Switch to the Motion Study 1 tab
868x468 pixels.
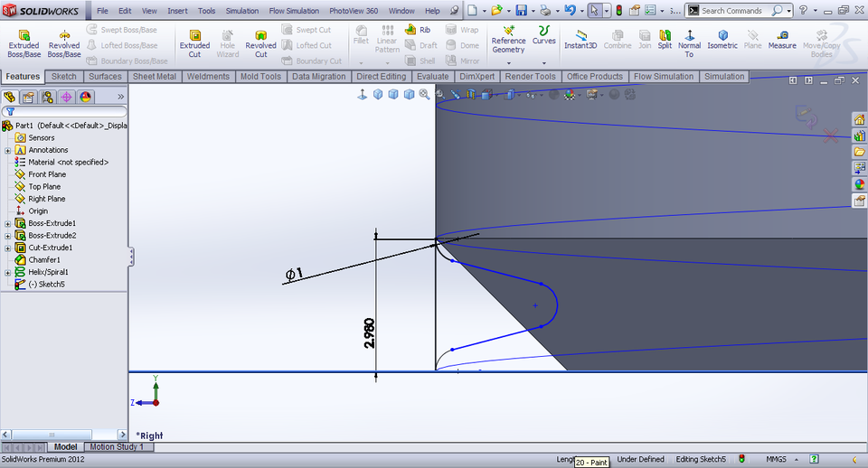click(117, 446)
